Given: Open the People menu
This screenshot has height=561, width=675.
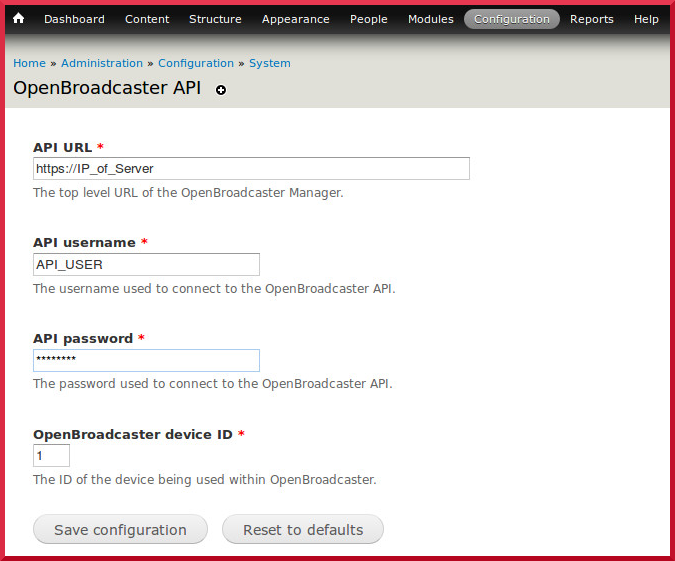Looking at the screenshot, I should (x=368, y=19).
